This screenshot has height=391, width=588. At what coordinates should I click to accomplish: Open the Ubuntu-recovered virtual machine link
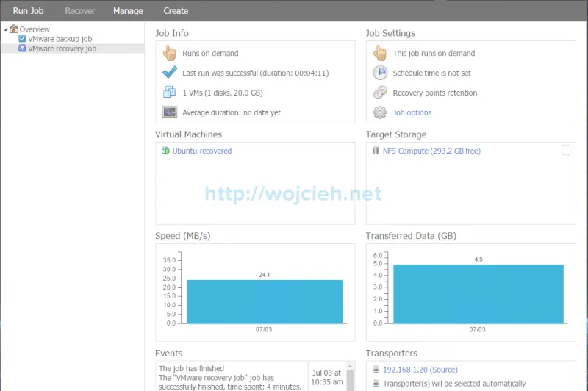coord(202,151)
